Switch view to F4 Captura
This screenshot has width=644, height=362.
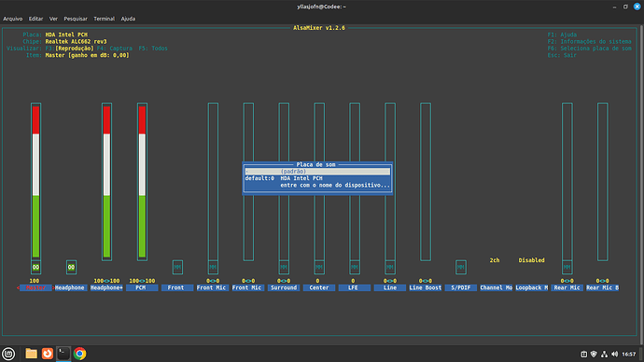(x=115, y=49)
